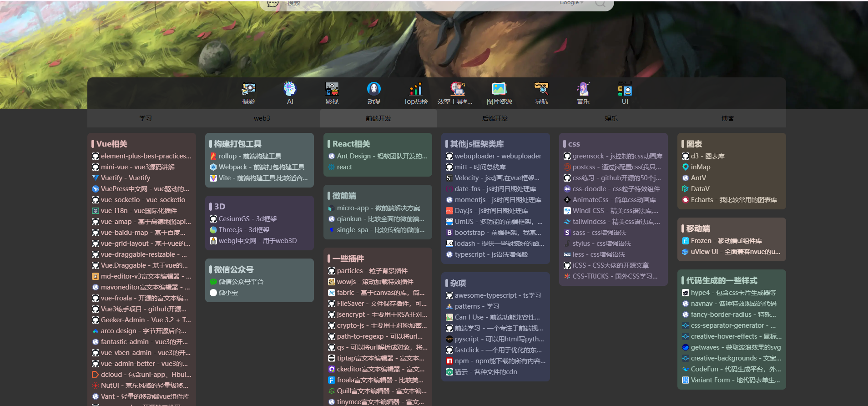Click the bootstrap B icon

449,233
